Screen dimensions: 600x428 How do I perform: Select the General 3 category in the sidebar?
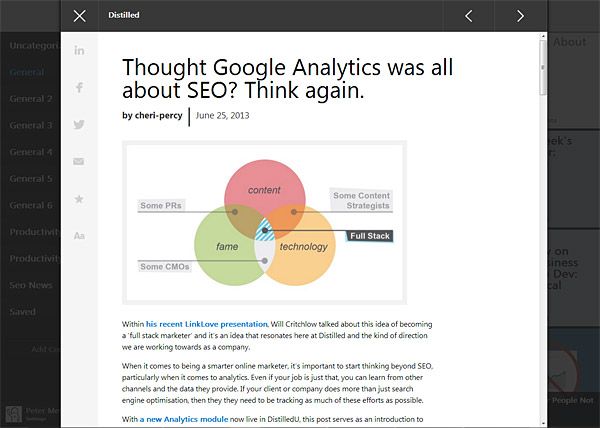click(x=30, y=126)
